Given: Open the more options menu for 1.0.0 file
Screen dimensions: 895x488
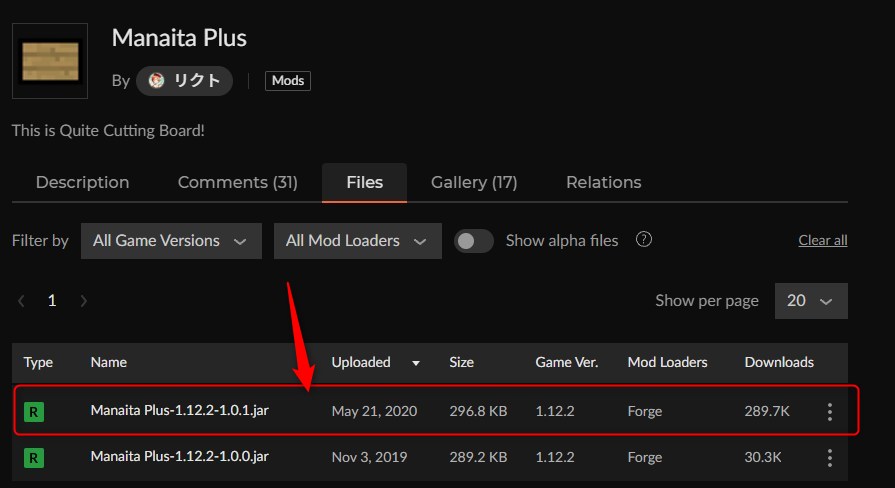Looking at the screenshot, I should click(x=829, y=458).
